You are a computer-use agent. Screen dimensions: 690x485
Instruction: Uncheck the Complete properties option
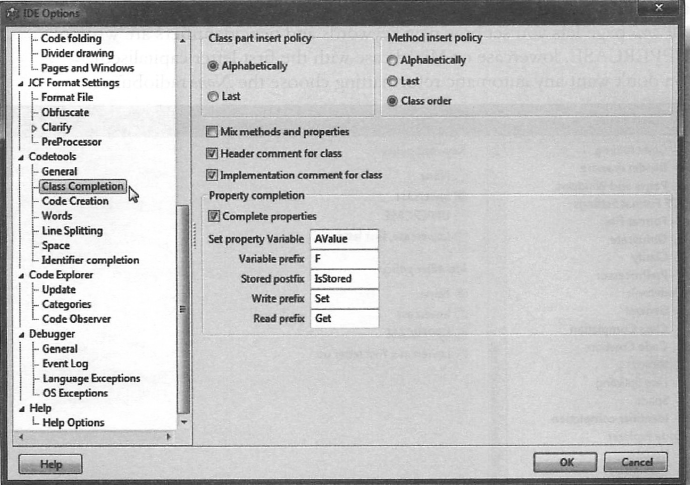pyautogui.click(x=214, y=216)
